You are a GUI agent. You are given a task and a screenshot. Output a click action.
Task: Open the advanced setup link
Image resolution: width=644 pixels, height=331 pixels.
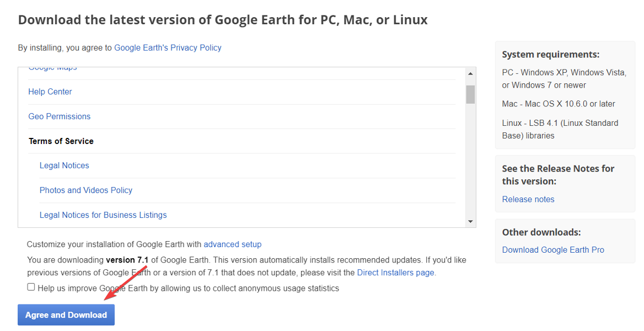[x=232, y=244]
